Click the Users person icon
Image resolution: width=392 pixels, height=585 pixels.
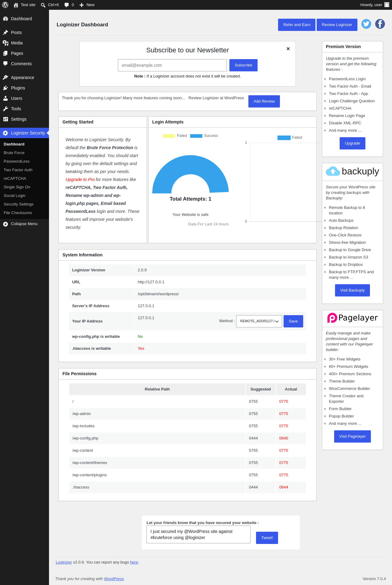point(6,98)
